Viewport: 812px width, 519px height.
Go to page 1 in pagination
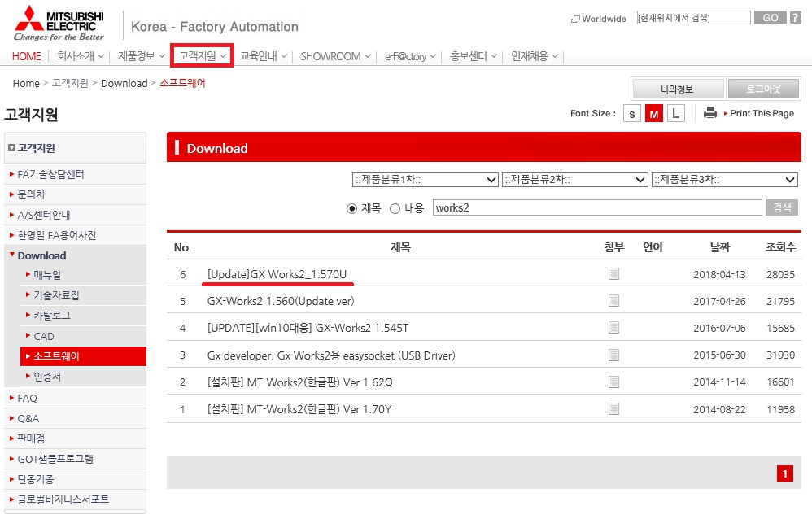coord(785,473)
